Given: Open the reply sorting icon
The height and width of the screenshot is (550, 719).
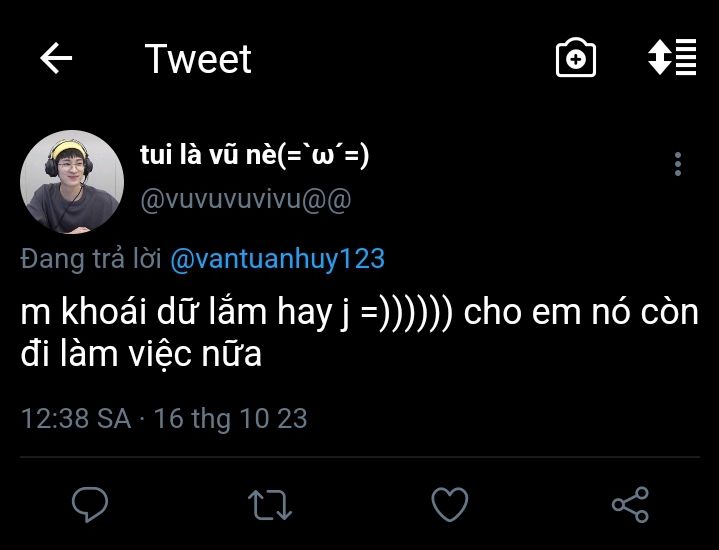Looking at the screenshot, I should (x=672, y=58).
